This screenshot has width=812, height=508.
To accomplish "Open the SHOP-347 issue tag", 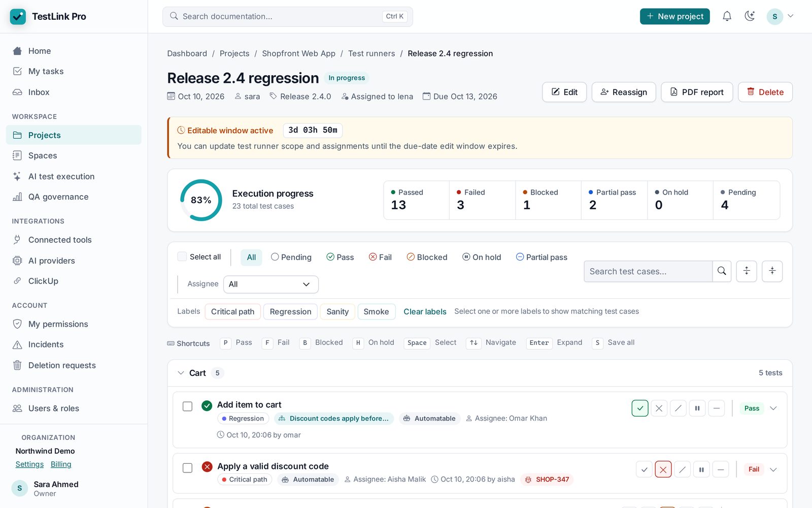I will pos(547,479).
